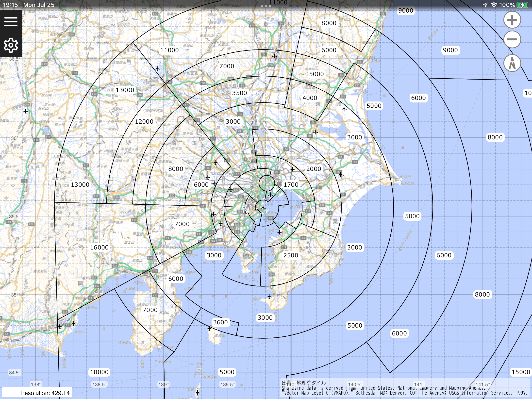Tap the airport icon below the 2500 sector
The height and width of the screenshot is (399, 532).
269,297
